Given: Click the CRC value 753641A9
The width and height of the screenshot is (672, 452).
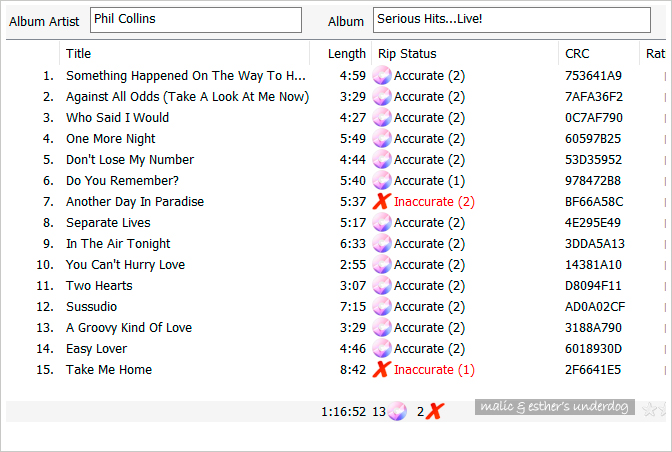Looking at the screenshot, I should click(x=593, y=76).
